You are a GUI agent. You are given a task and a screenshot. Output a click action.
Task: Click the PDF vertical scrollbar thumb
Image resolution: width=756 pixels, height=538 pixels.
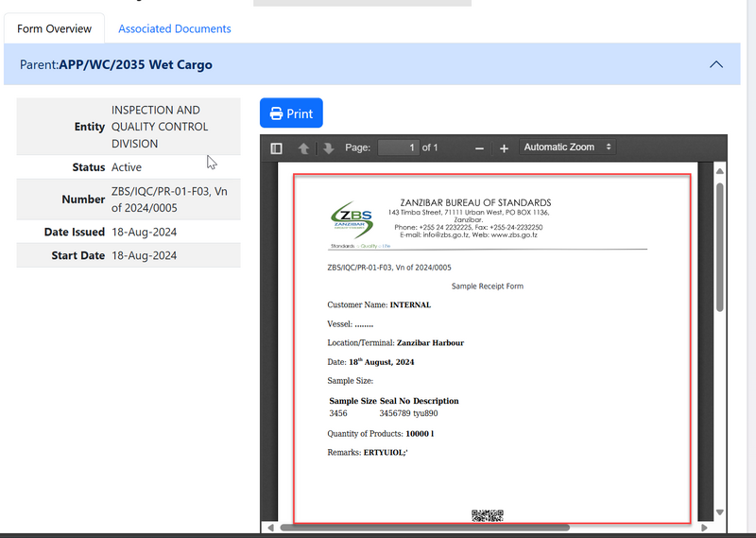(720, 246)
